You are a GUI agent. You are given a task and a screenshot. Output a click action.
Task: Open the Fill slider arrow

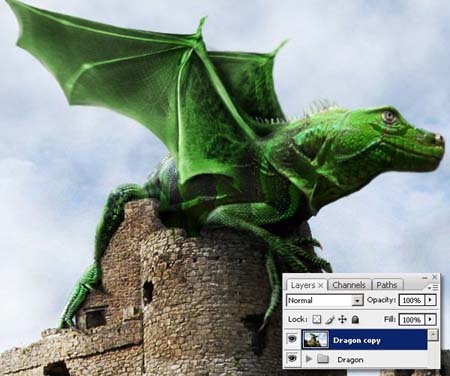coord(430,319)
